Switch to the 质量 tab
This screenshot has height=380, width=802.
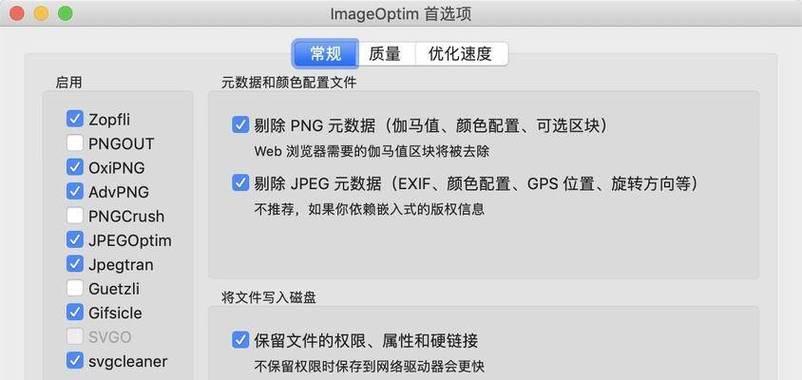tap(385, 53)
